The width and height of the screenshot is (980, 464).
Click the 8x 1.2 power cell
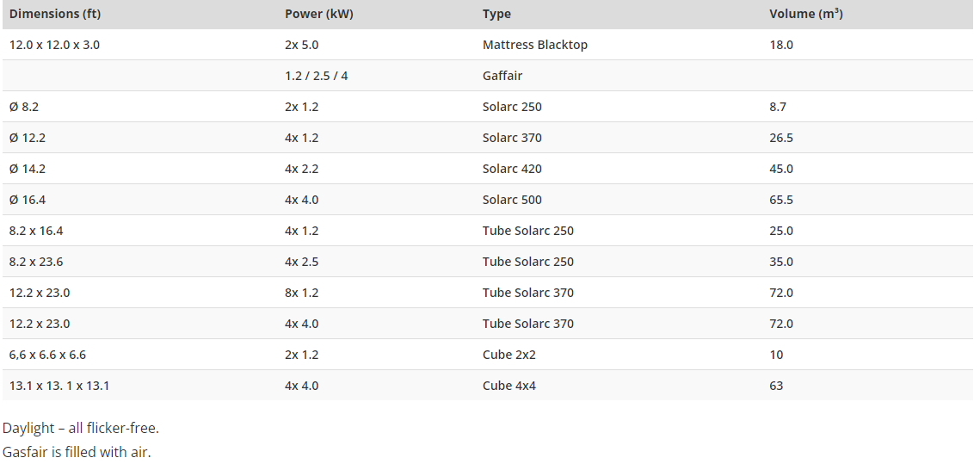(302, 293)
